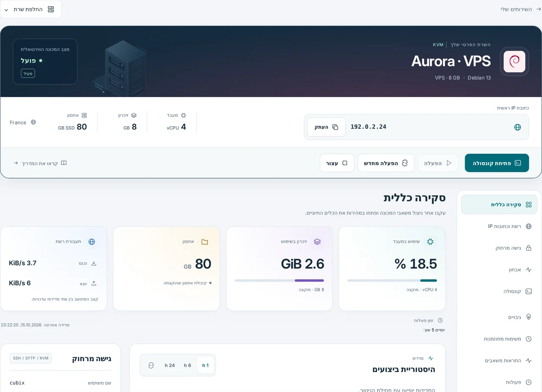Stop the server with עצור button
Screen dimensions: 542x392
(x=337, y=163)
